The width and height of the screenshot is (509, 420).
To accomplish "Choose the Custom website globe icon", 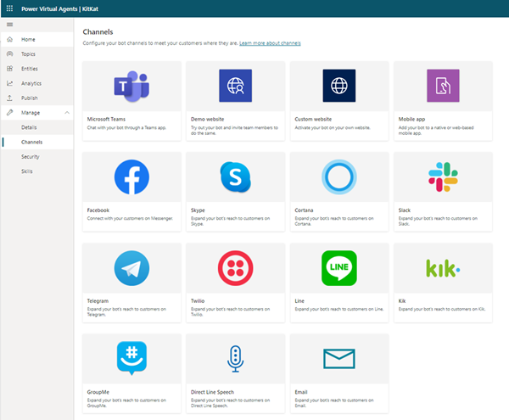I will point(338,86).
